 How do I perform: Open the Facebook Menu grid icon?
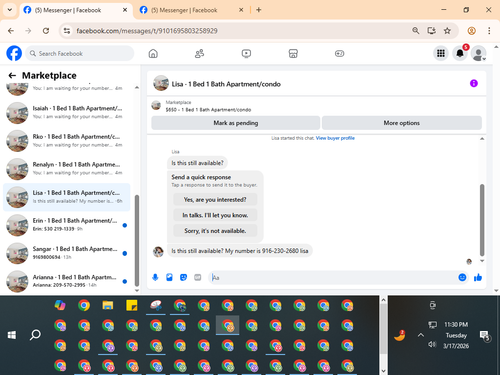coord(441,53)
